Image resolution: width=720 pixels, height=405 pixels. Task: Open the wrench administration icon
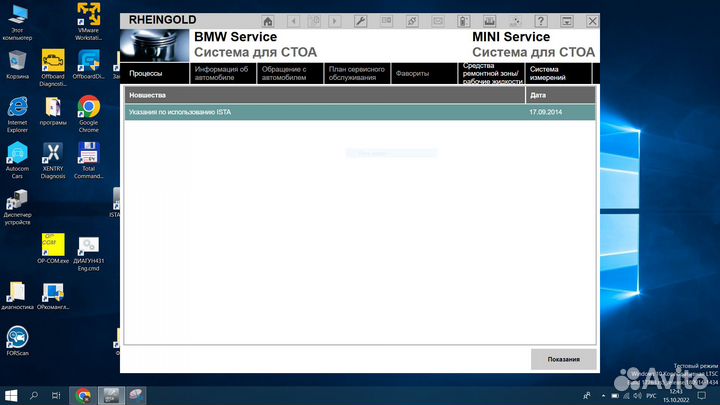(x=360, y=21)
